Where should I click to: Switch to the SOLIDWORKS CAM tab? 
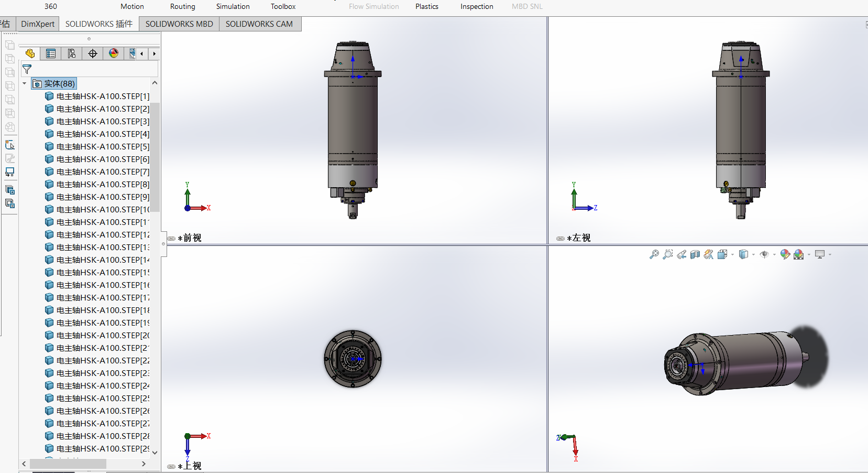[x=260, y=24]
